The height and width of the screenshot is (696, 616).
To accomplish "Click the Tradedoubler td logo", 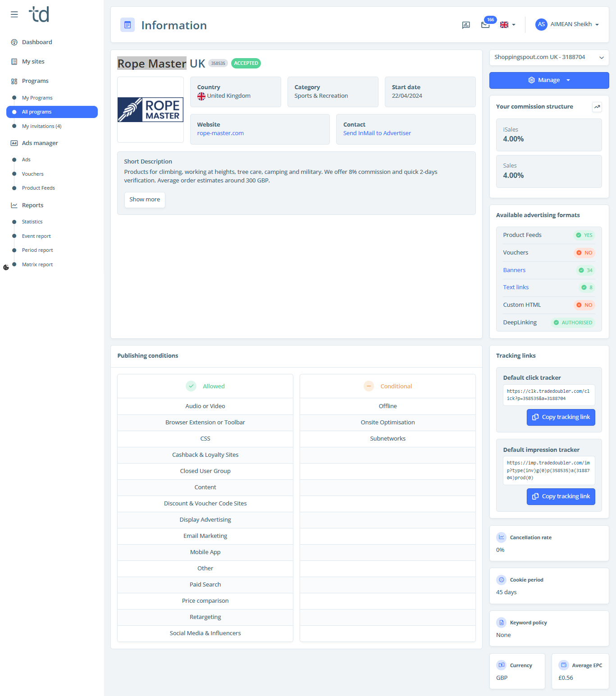I will pyautogui.click(x=39, y=14).
